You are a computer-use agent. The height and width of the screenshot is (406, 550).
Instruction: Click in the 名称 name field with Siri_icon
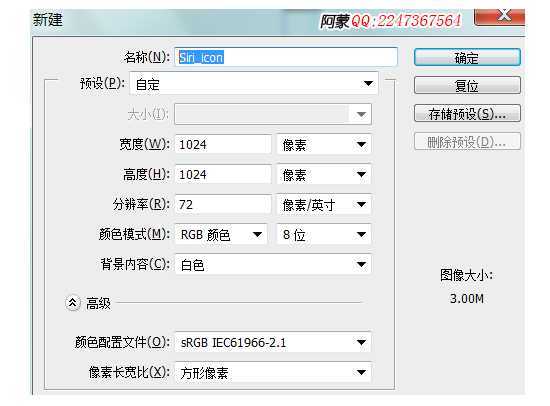(x=286, y=57)
